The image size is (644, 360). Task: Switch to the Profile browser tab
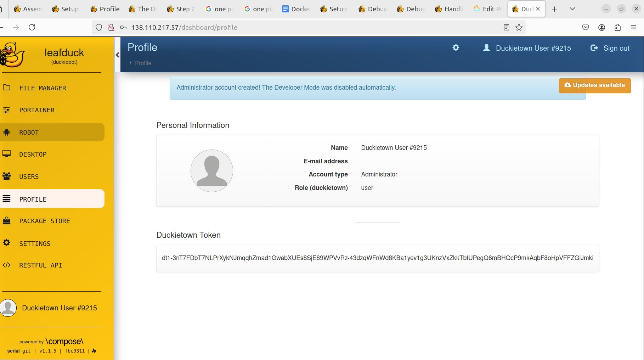[104, 9]
